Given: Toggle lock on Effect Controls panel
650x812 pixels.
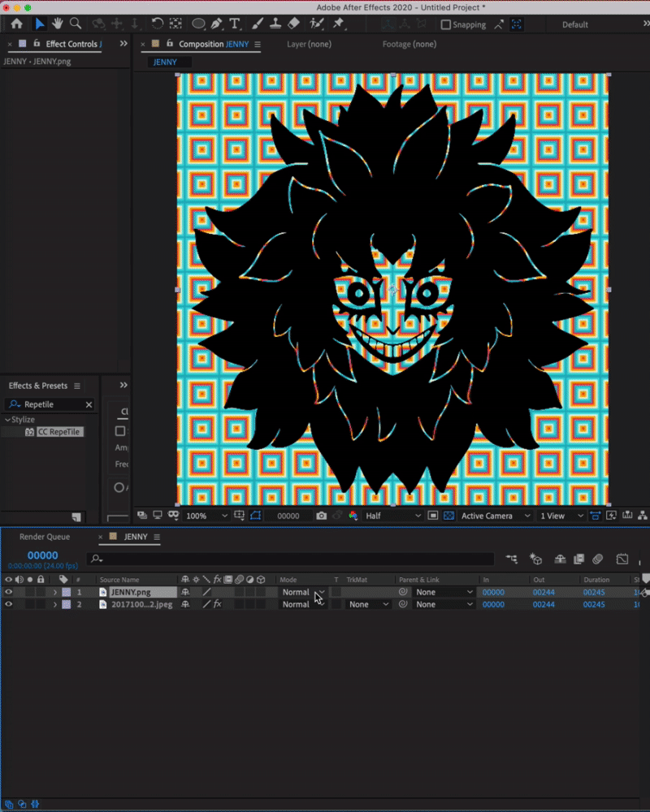Looking at the screenshot, I should coord(37,44).
